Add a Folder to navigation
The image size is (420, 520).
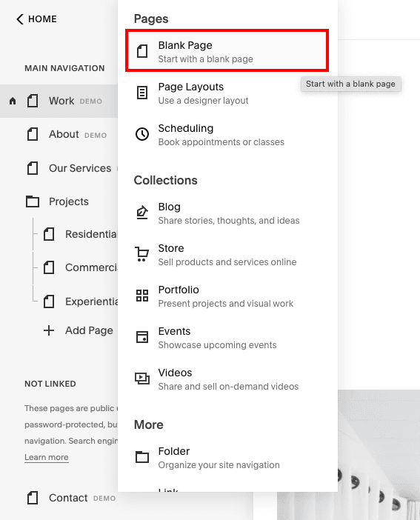click(x=227, y=458)
